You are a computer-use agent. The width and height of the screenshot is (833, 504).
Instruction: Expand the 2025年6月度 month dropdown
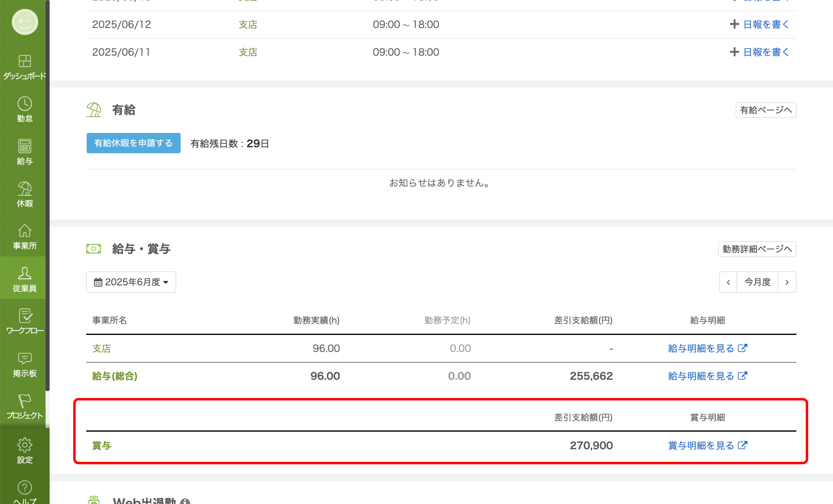pyautogui.click(x=131, y=282)
